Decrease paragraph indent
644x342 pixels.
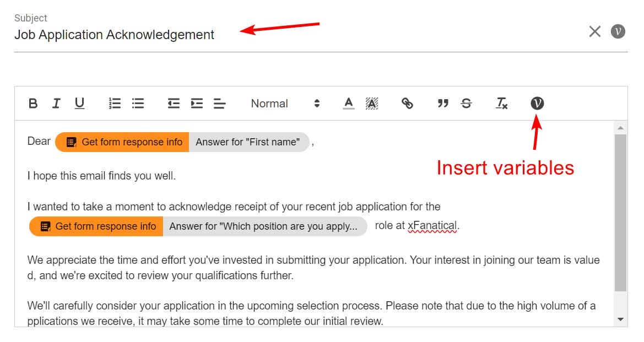click(x=174, y=104)
